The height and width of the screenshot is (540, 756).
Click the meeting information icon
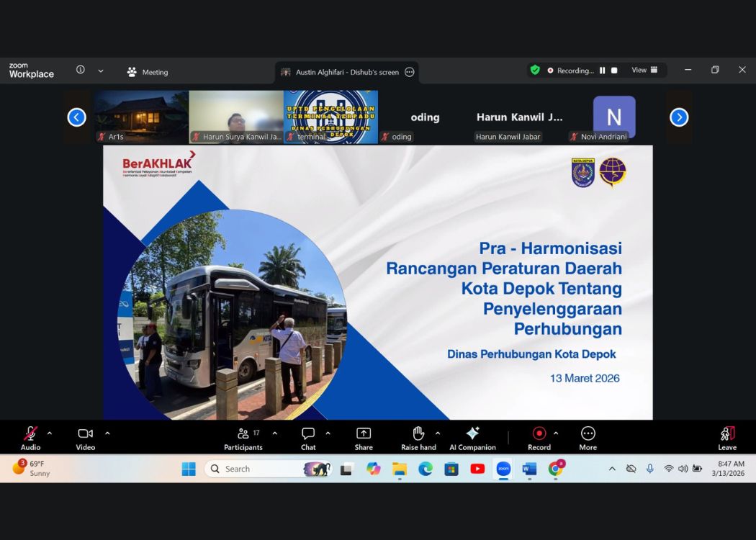click(x=79, y=70)
